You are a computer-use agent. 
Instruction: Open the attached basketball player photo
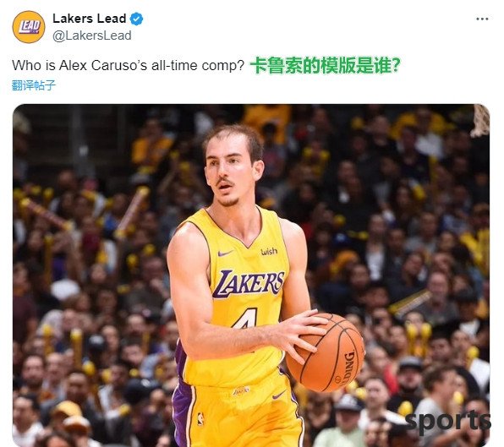[251, 275]
